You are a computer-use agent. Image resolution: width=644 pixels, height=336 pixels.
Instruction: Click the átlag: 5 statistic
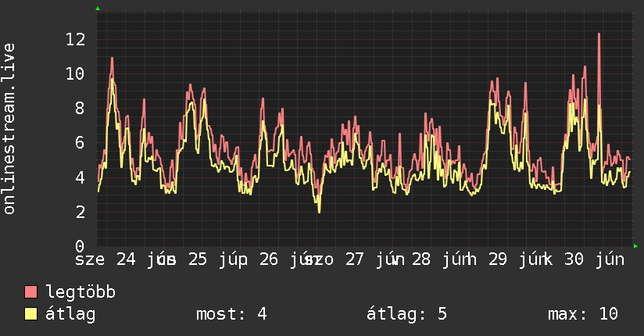click(406, 314)
